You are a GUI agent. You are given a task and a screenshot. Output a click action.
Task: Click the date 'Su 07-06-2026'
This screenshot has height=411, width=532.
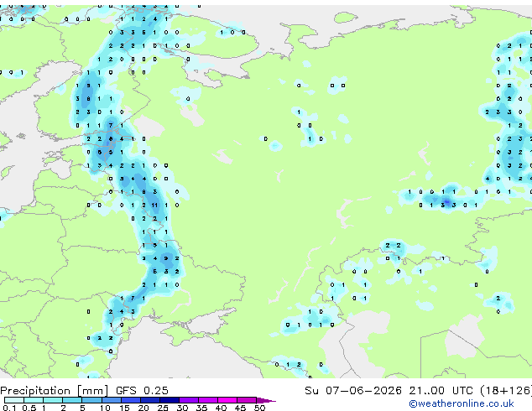coord(353,391)
